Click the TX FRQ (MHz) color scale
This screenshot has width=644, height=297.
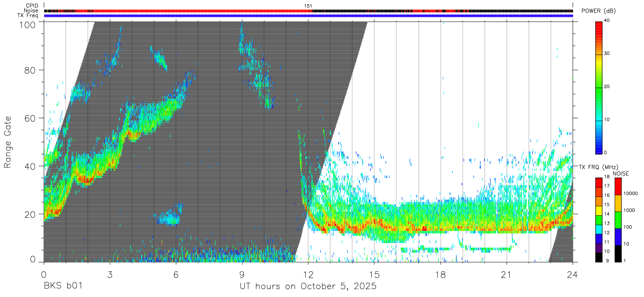tap(599, 219)
